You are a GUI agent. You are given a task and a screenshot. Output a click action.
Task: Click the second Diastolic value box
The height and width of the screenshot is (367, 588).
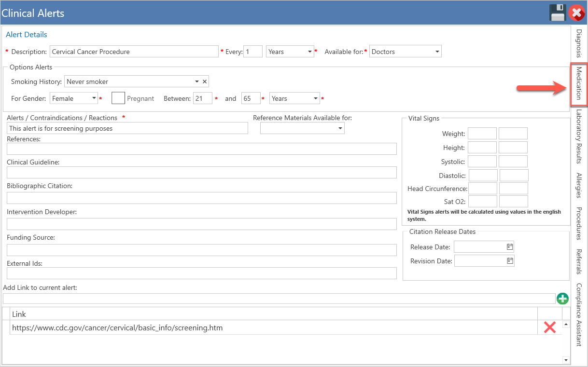click(514, 176)
